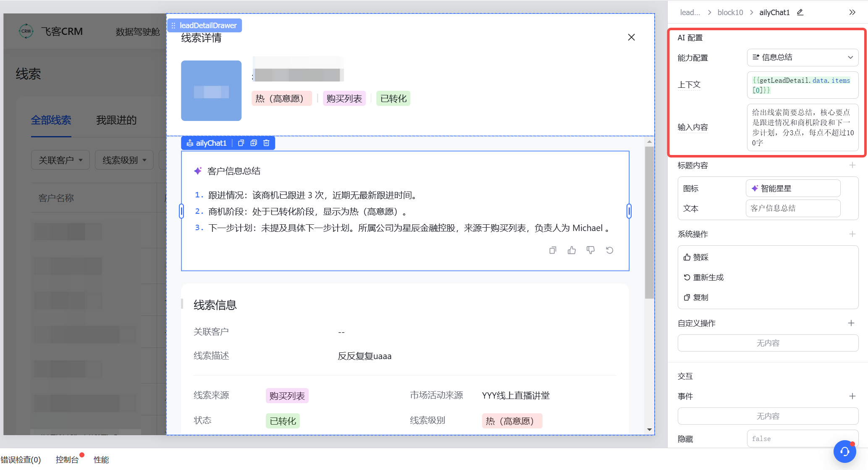This screenshot has height=470, width=868.
Task: Click the 文本 客户信息总结 input
Action: (793, 208)
